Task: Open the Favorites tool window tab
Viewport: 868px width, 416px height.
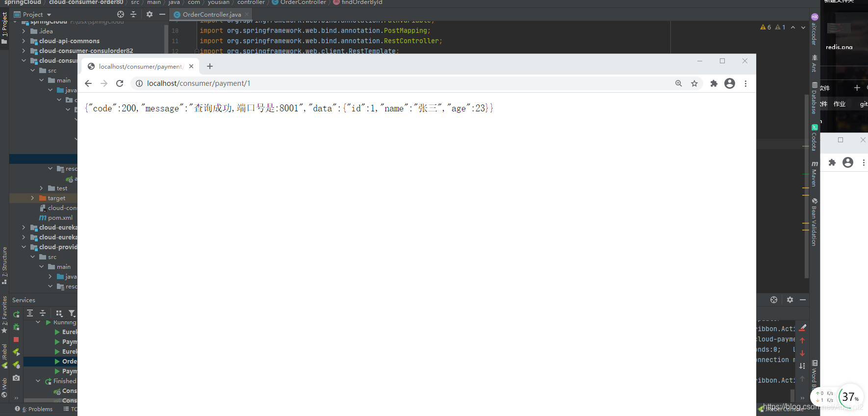Action: point(4,314)
